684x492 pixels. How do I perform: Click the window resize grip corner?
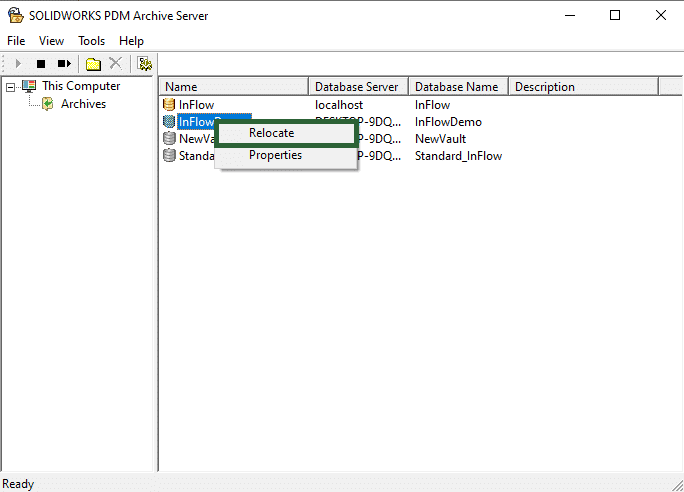click(677, 485)
